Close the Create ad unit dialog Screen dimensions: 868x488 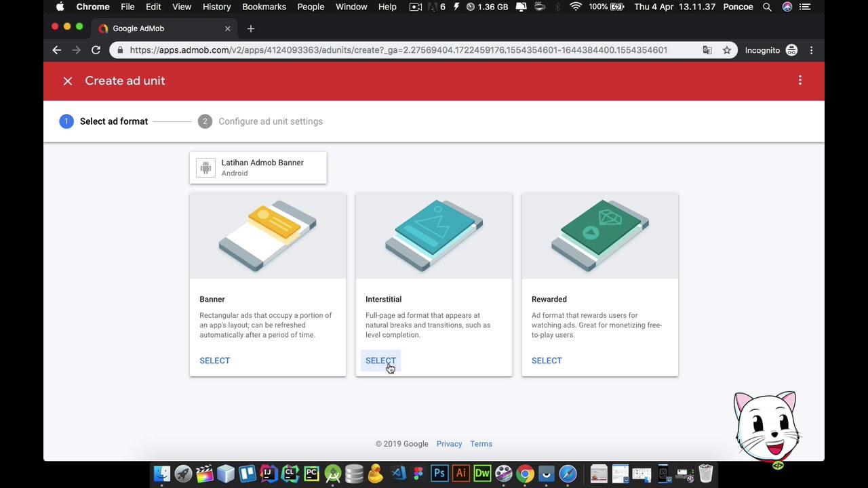(x=68, y=81)
